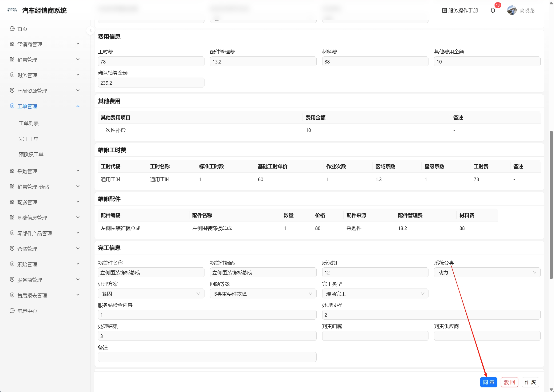Click the ZERON logo icon
The image size is (554, 392).
pos(12,10)
